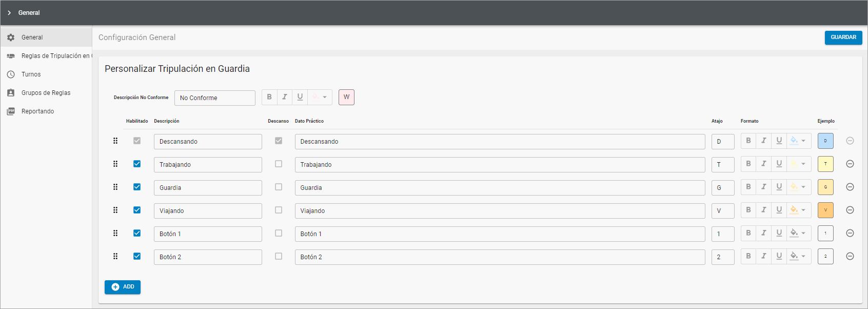Remove the Trabajando row with minus icon

coord(850,164)
